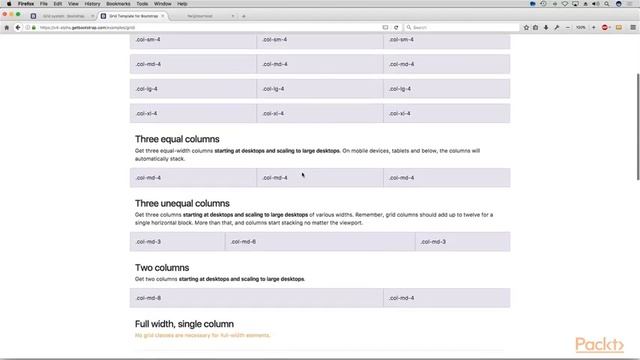This screenshot has width=640, height=360.
Task: Go back to the previous page
Action: 18,27
